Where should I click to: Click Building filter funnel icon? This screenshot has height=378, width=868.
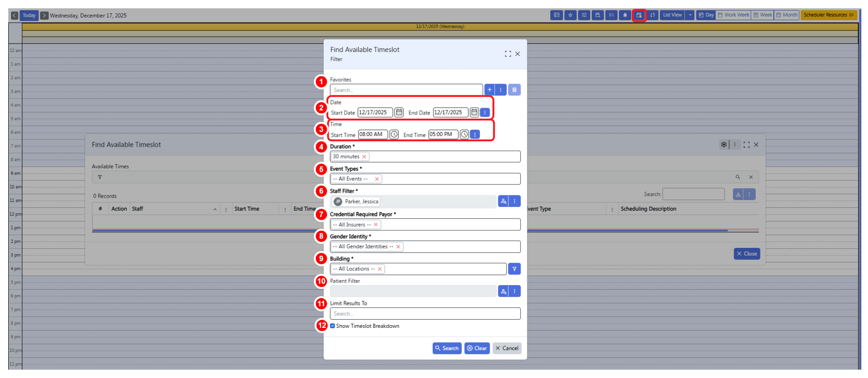tap(514, 269)
